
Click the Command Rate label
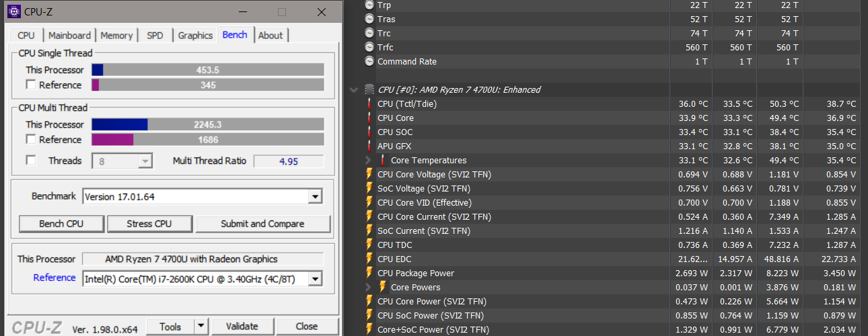click(x=407, y=61)
